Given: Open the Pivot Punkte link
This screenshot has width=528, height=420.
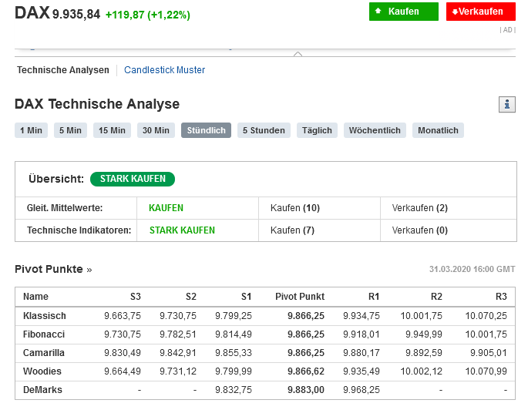Looking at the screenshot, I should click(52, 270).
